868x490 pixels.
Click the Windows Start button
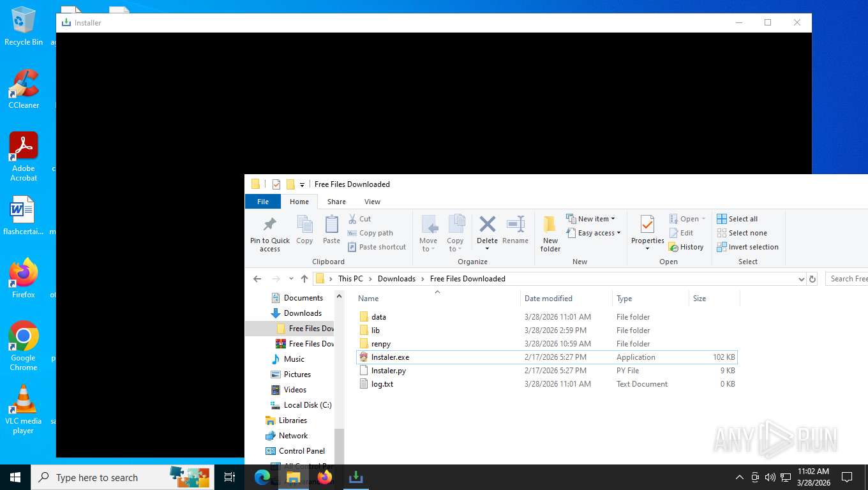pyautogui.click(x=15, y=477)
